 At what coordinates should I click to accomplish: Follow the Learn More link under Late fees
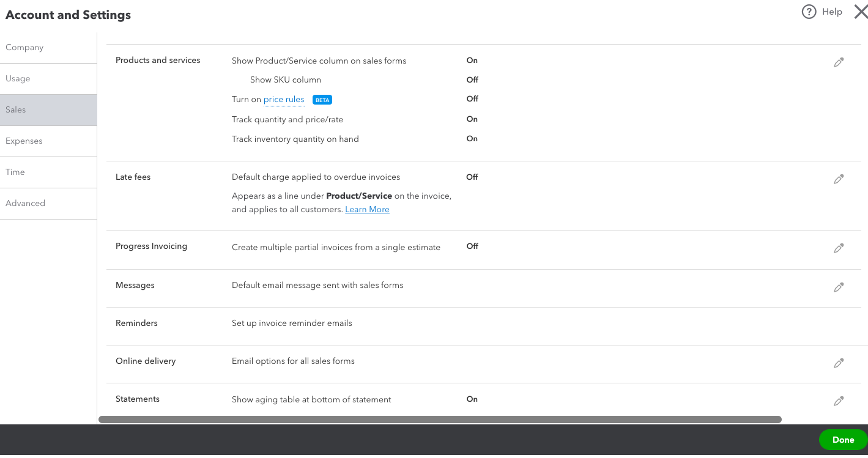[x=367, y=210]
